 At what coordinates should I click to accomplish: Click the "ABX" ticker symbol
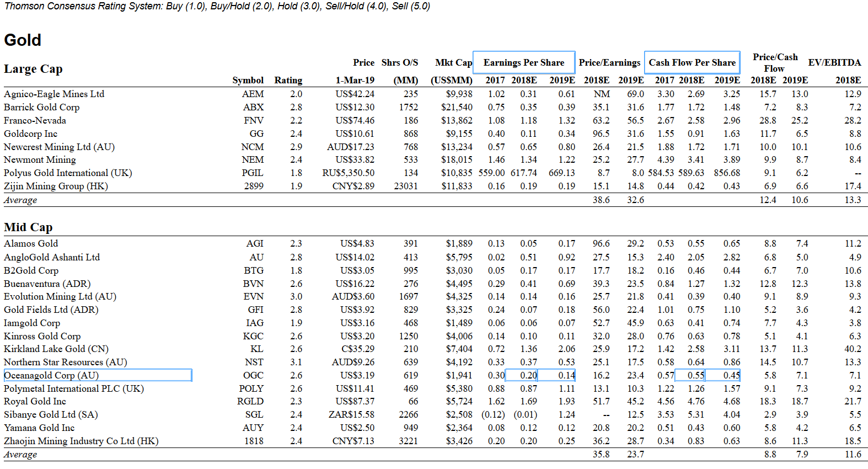(x=254, y=107)
